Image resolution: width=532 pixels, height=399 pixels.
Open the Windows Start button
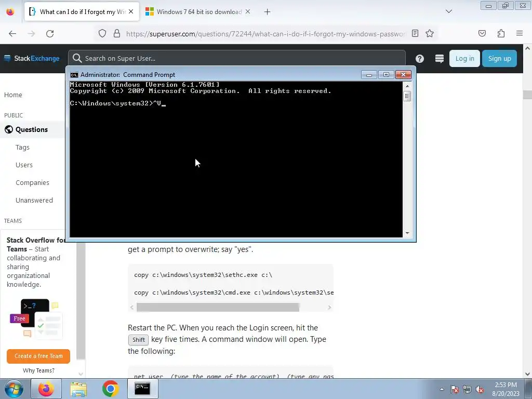pos(14,389)
